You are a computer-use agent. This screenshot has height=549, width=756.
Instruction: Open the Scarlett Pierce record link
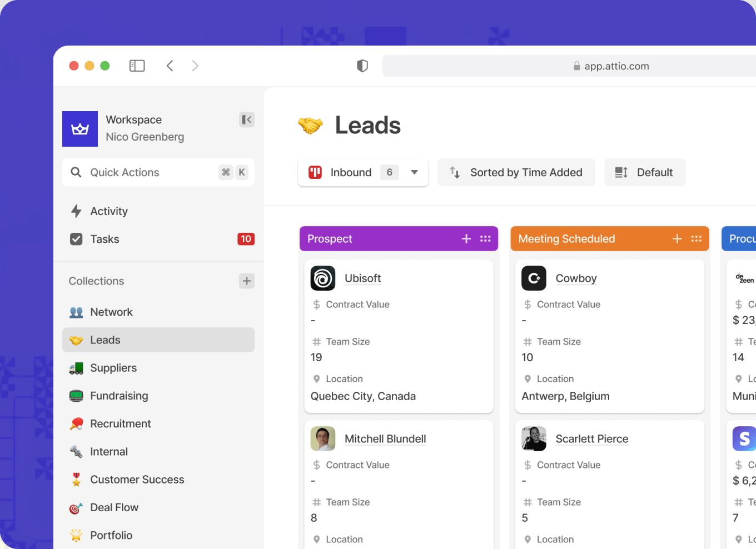coord(592,439)
